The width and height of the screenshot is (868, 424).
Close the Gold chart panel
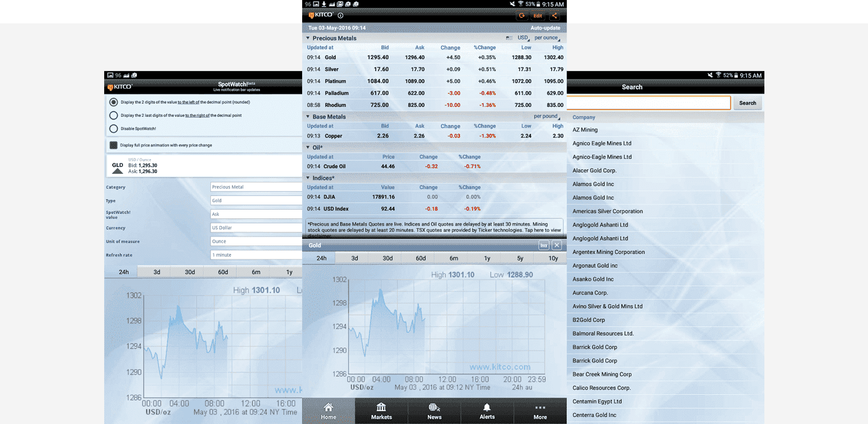557,245
